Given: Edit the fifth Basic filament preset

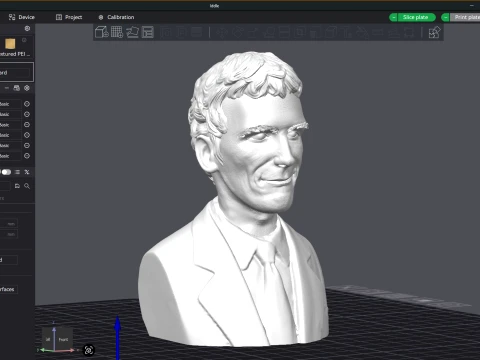Looking at the screenshot, I should (27, 146).
